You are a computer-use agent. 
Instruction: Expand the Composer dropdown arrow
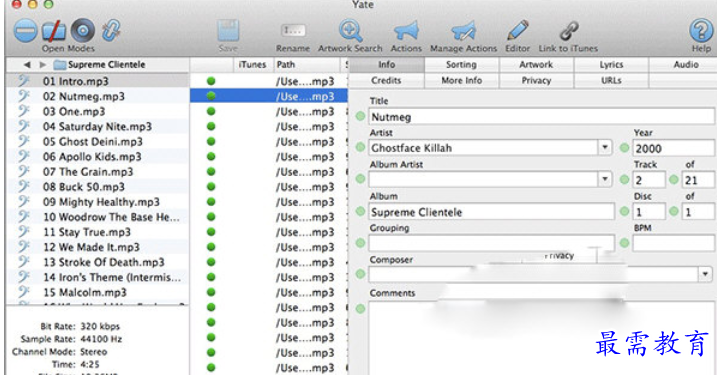[705, 274]
